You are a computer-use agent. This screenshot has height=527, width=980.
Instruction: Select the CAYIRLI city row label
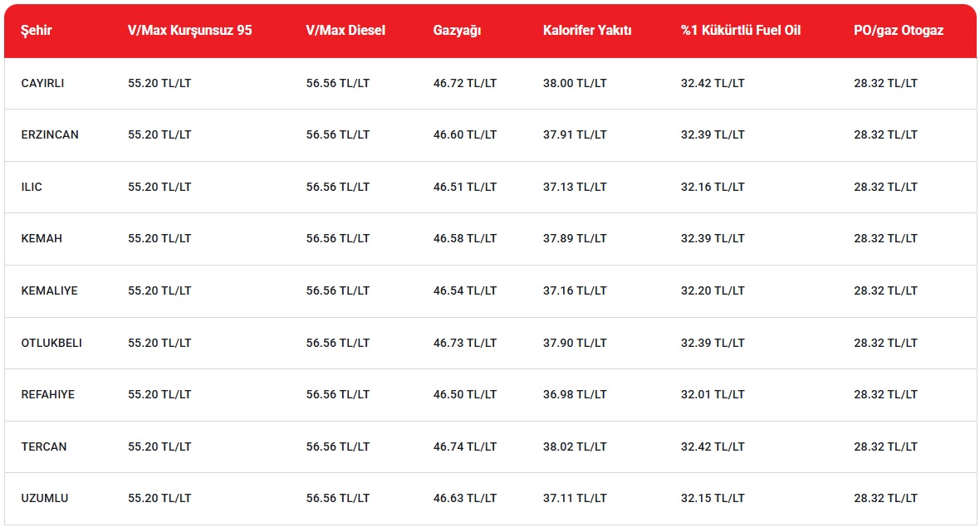point(42,83)
